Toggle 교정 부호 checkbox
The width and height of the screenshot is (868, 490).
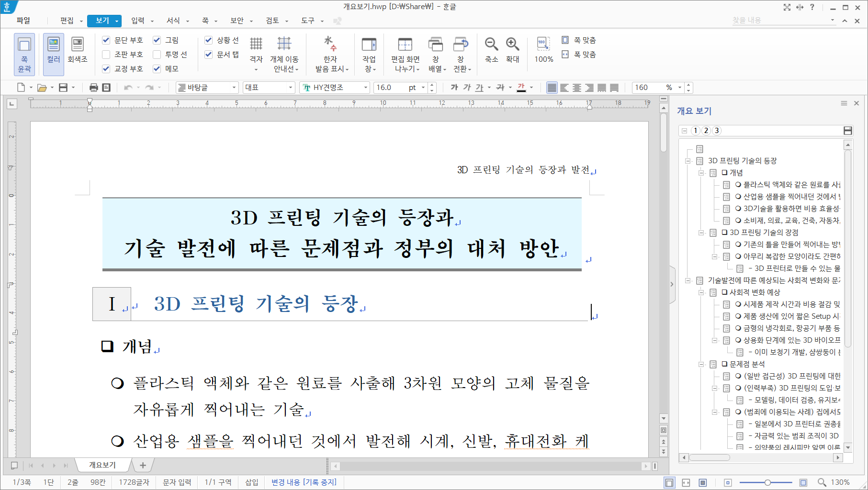pyautogui.click(x=106, y=69)
